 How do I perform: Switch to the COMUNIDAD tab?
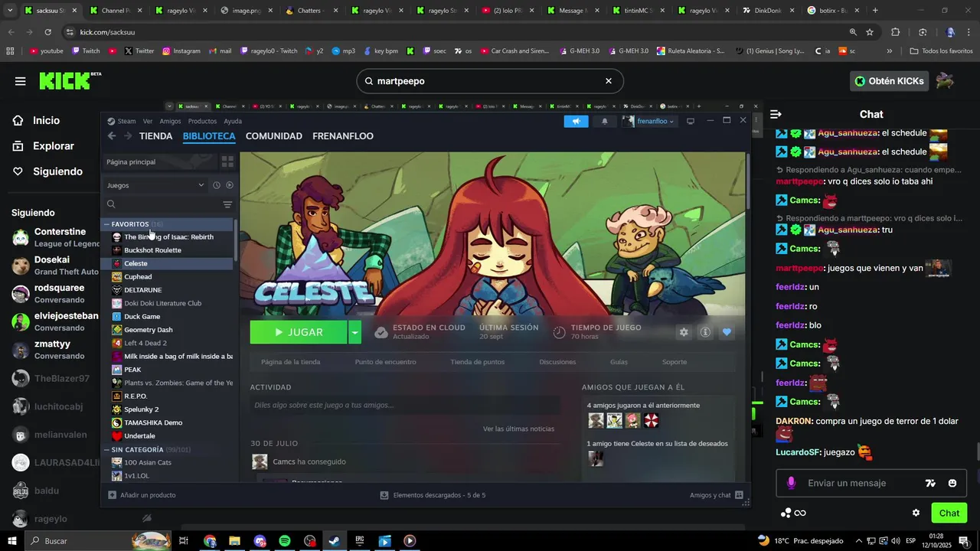[273, 136]
